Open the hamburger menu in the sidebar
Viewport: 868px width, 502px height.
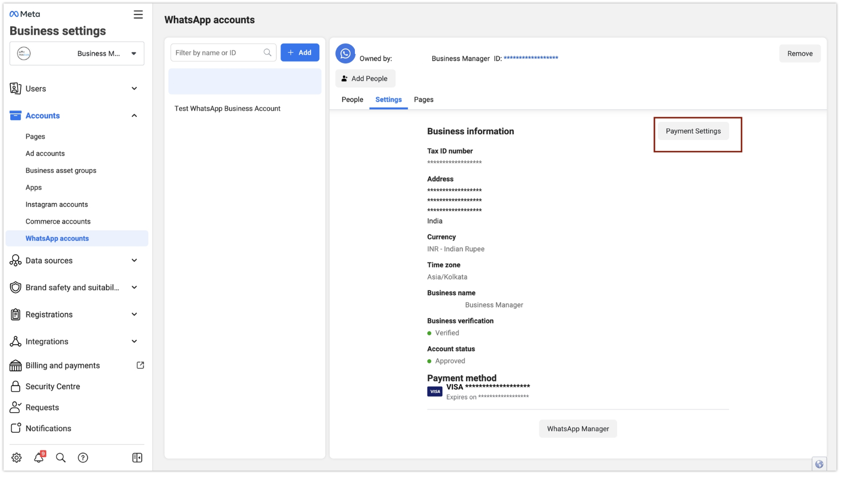pos(138,14)
